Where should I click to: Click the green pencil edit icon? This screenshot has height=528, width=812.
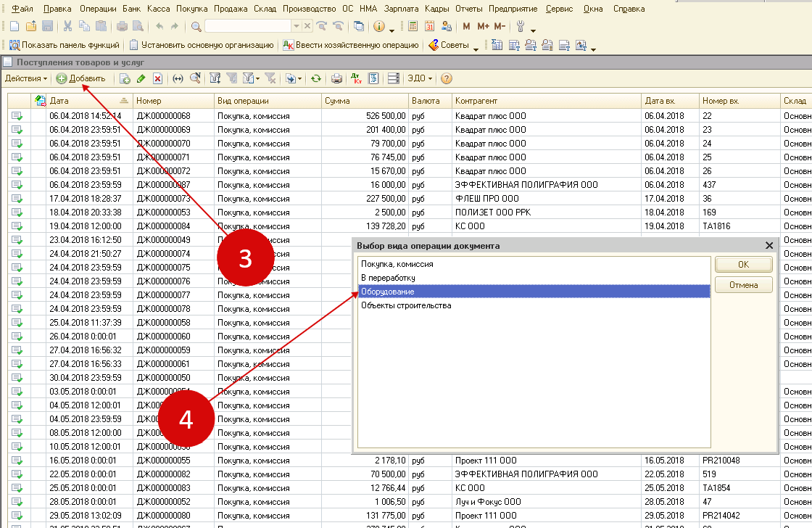[x=141, y=78]
